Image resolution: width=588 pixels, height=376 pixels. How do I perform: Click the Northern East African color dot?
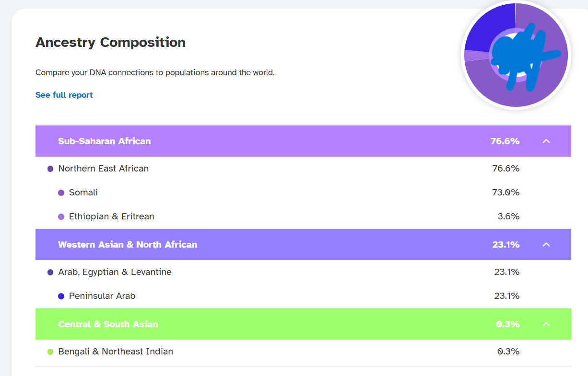click(x=50, y=169)
